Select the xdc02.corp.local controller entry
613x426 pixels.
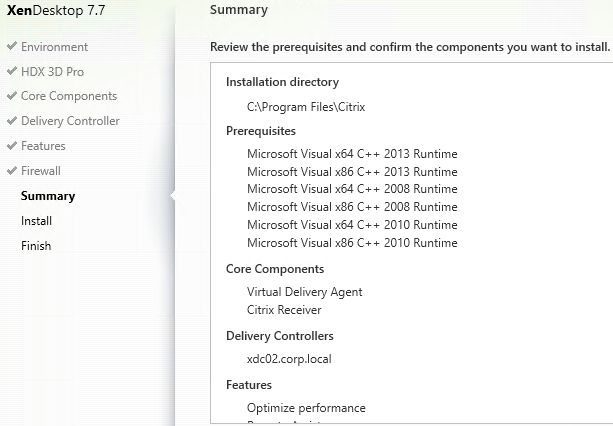pyautogui.click(x=289, y=360)
